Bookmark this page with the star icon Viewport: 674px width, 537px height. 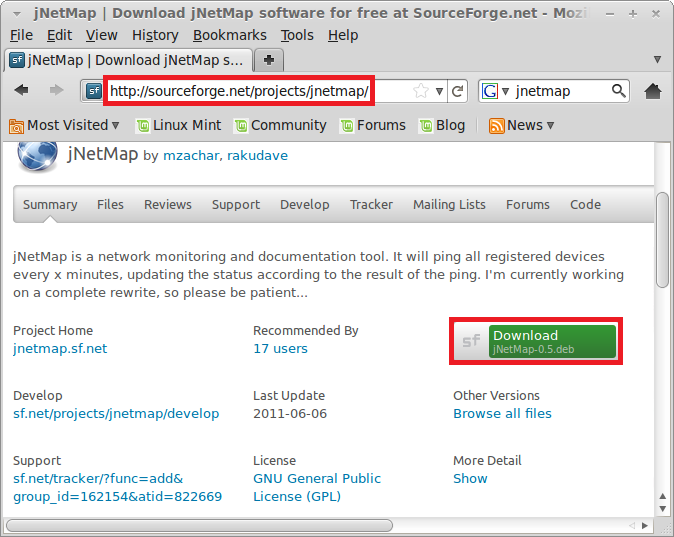[420, 91]
